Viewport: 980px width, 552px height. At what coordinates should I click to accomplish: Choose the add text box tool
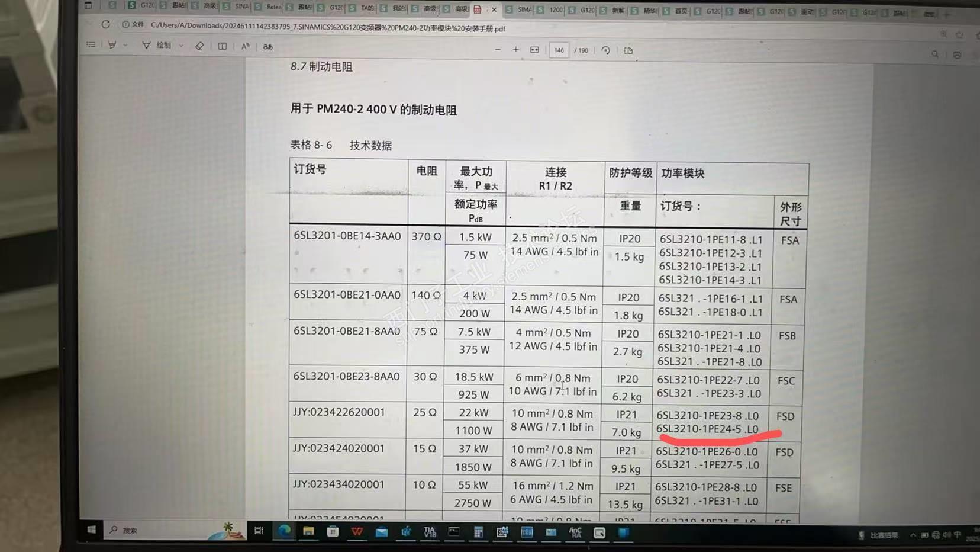222,46
